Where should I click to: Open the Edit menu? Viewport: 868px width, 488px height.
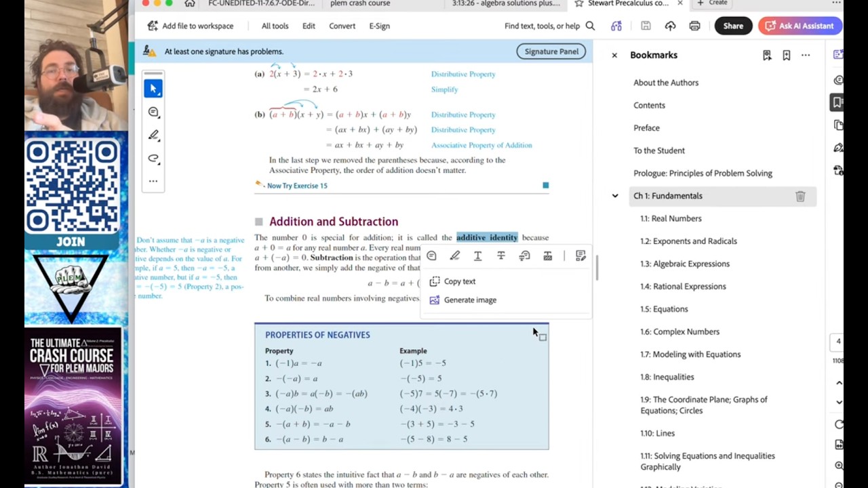[x=309, y=26]
